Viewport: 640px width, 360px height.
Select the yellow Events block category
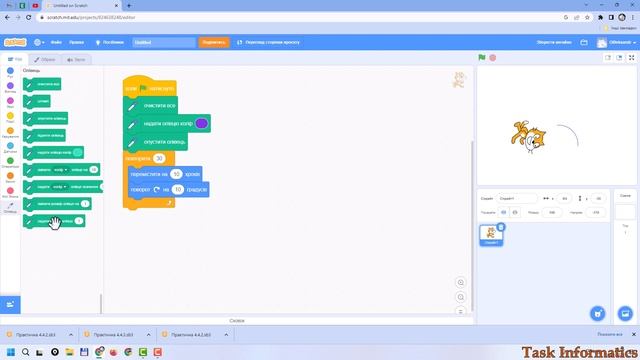(x=10, y=118)
